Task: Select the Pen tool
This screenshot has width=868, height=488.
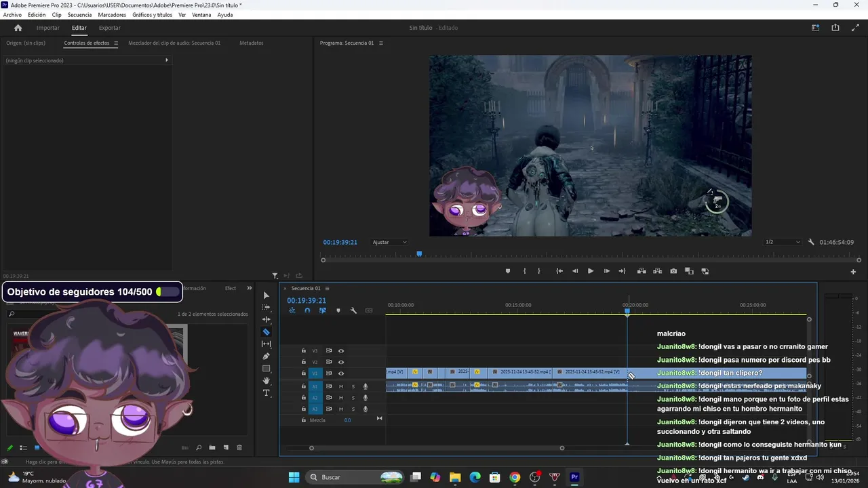Action: click(x=266, y=357)
